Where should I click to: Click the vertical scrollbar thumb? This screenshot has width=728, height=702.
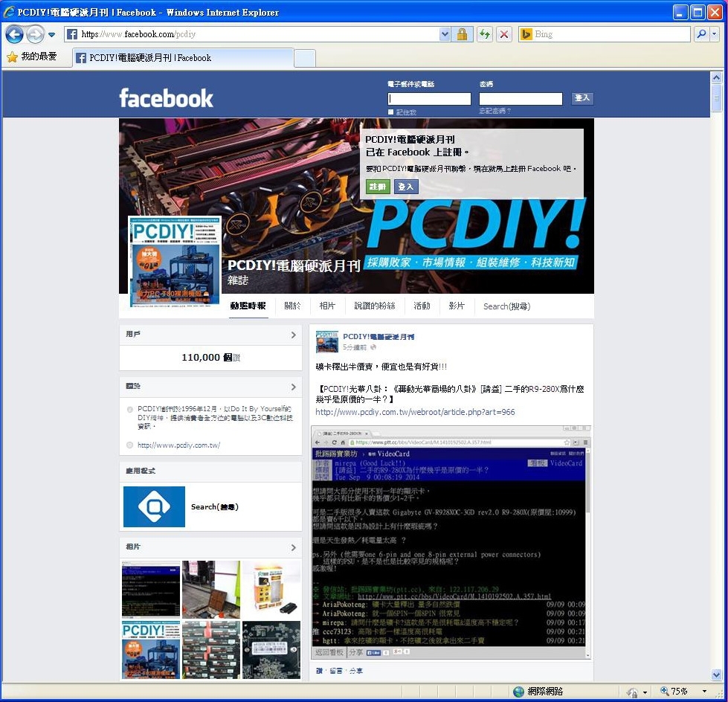coord(716,97)
